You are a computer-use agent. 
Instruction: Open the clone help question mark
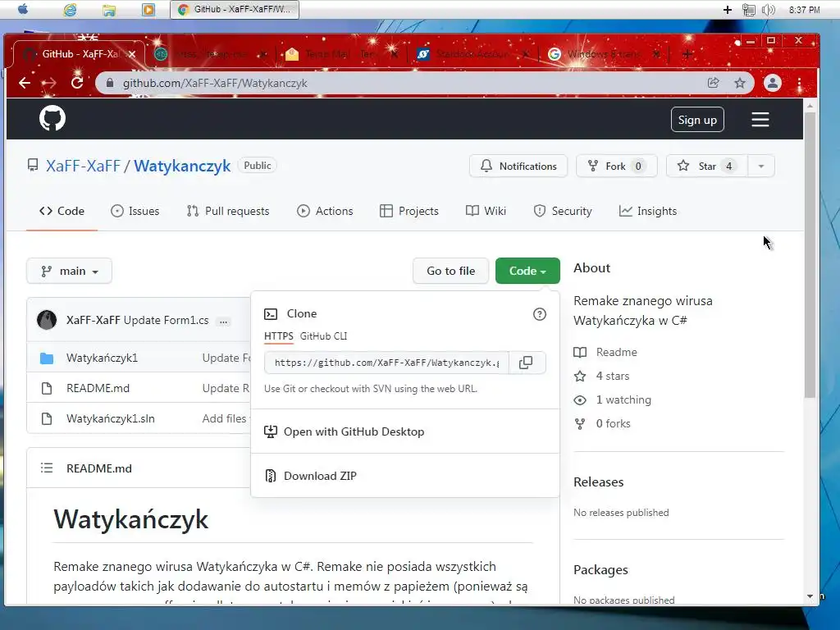pos(540,314)
